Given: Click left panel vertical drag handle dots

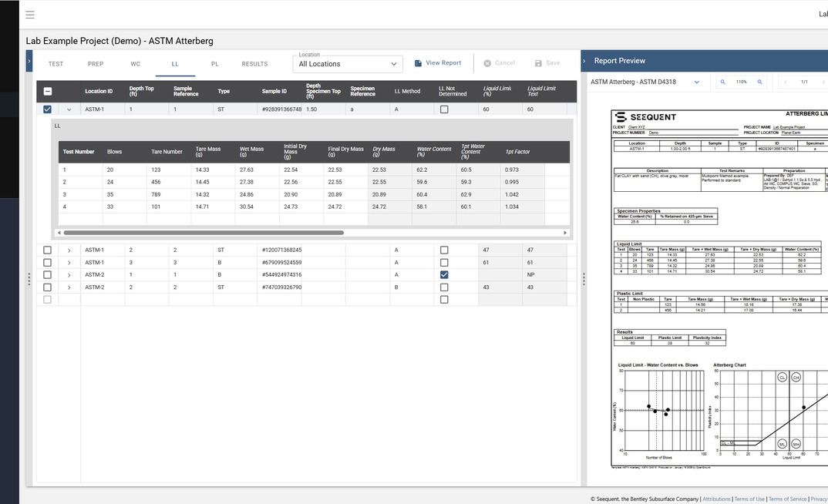Looking at the screenshot, I should [29, 279].
